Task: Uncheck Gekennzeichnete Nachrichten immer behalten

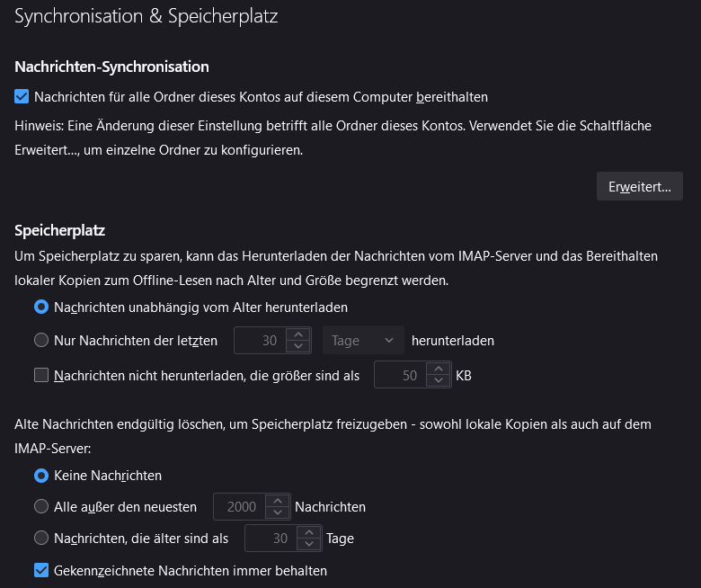Action: coord(41,570)
